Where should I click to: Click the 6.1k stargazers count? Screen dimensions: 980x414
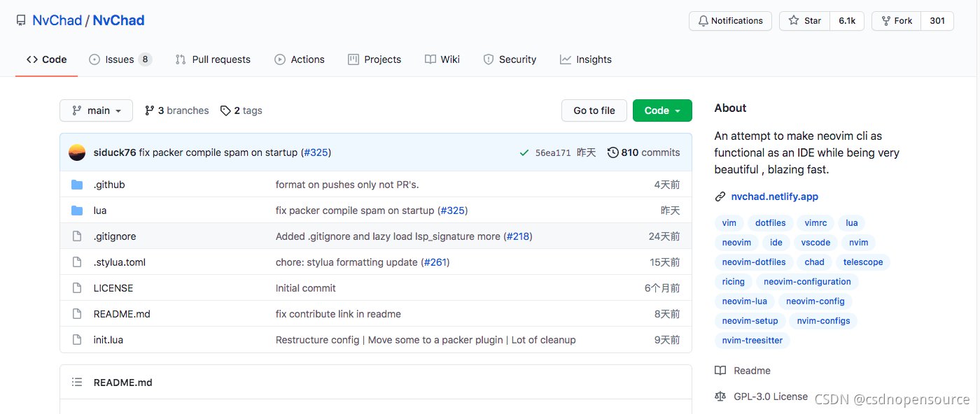[x=847, y=21]
